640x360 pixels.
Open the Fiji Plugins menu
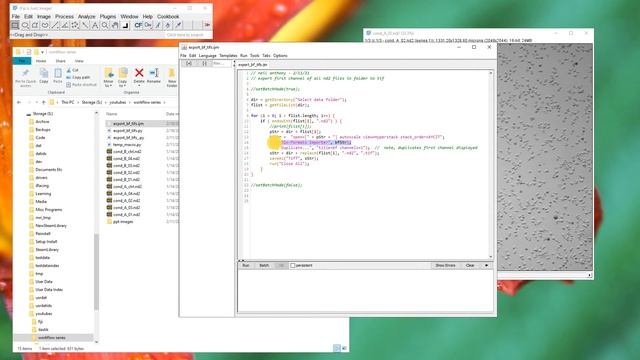108,16
